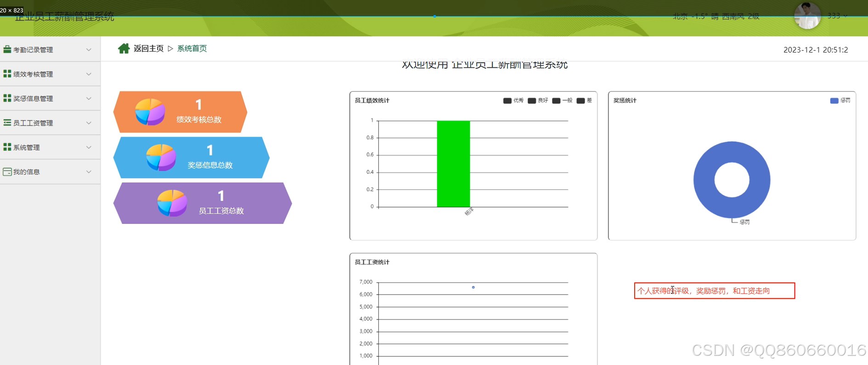Expand the 奖惩信息管理 chevron
This screenshot has width=868, height=365.
(x=89, y=98)
